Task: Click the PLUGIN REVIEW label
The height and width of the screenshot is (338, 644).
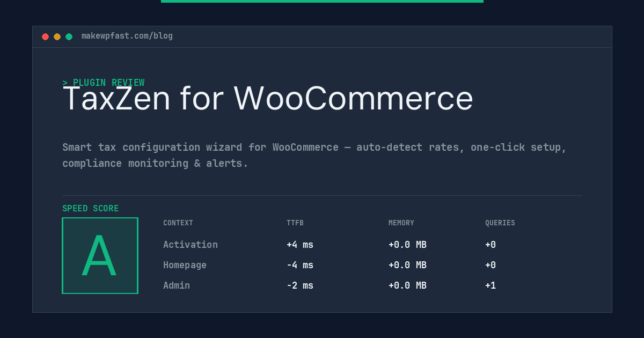Action: pos(104,83)
